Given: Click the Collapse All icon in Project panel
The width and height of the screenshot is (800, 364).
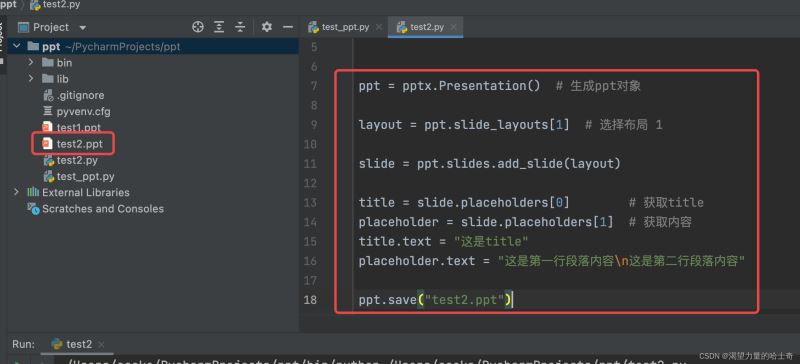Looking at the screenshot, I should tap(240, 27).
